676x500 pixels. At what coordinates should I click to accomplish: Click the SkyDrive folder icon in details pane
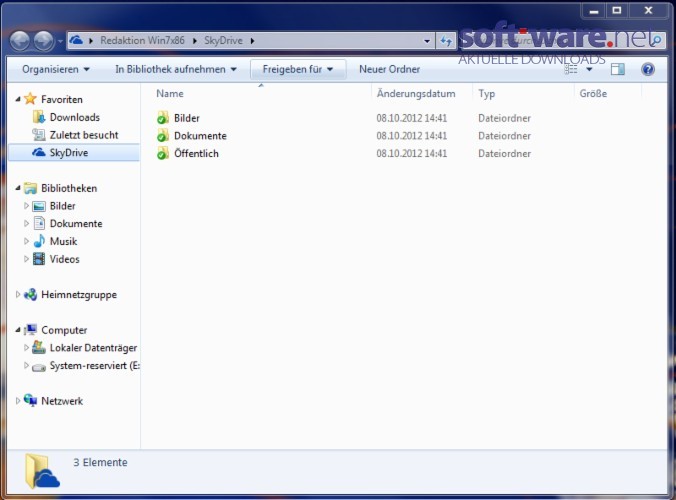click(42, 471)
